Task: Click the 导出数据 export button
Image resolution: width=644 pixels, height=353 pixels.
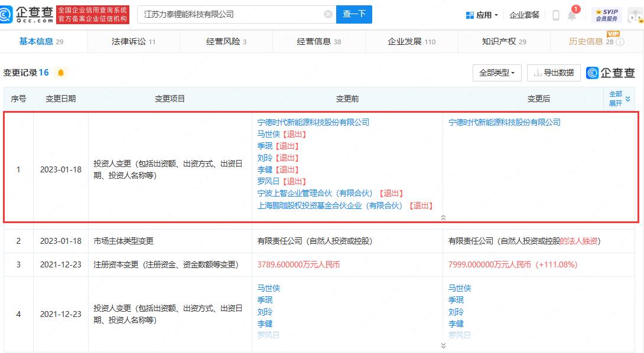Action: tap(554, 73)
